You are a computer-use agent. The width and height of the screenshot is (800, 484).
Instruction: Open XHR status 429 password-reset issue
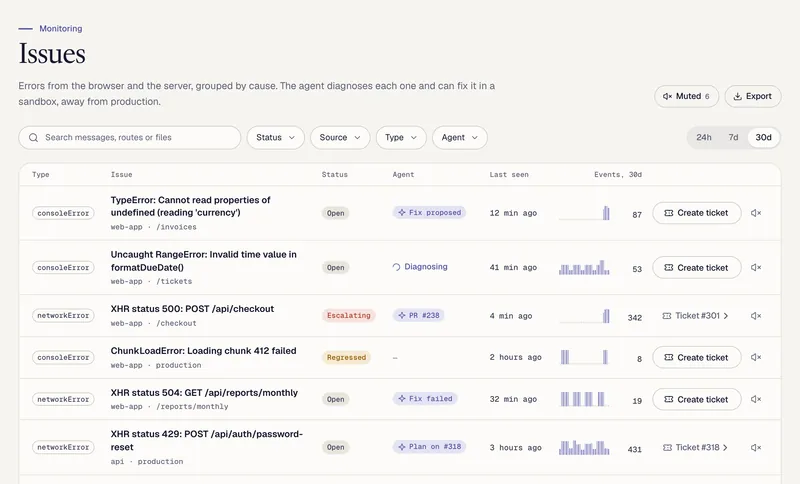207,441
